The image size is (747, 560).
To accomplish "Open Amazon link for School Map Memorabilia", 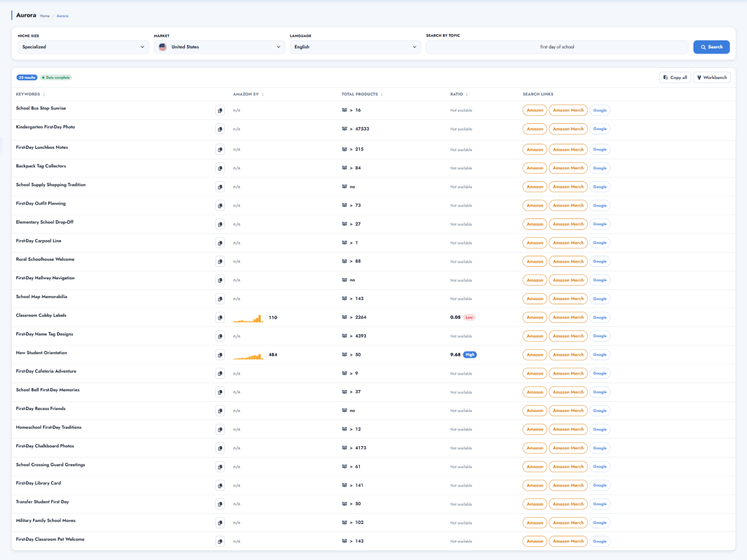I will tap(535, 299).
